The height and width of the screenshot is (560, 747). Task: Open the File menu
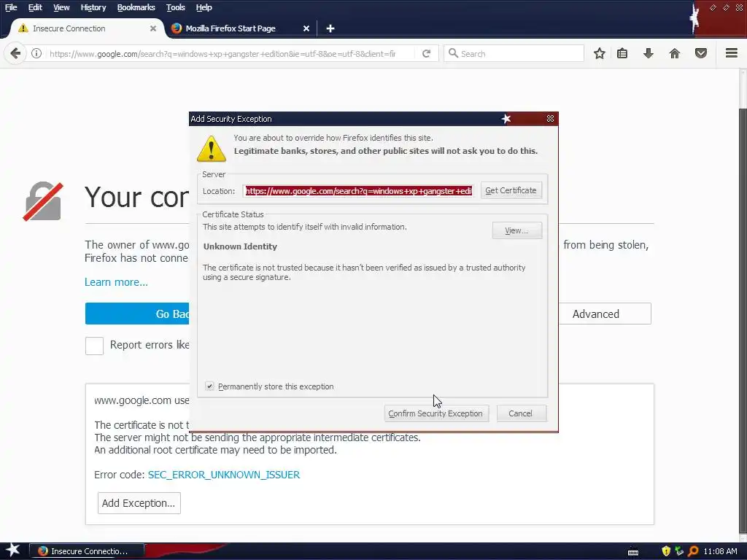11,7
